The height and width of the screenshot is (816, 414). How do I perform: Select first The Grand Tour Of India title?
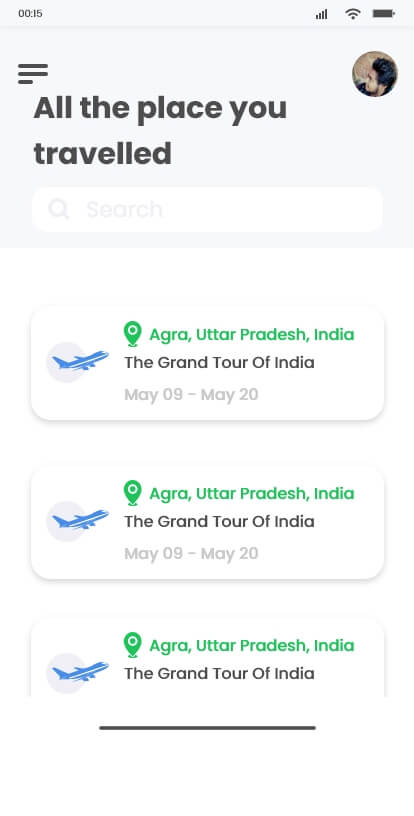(219, 362)
